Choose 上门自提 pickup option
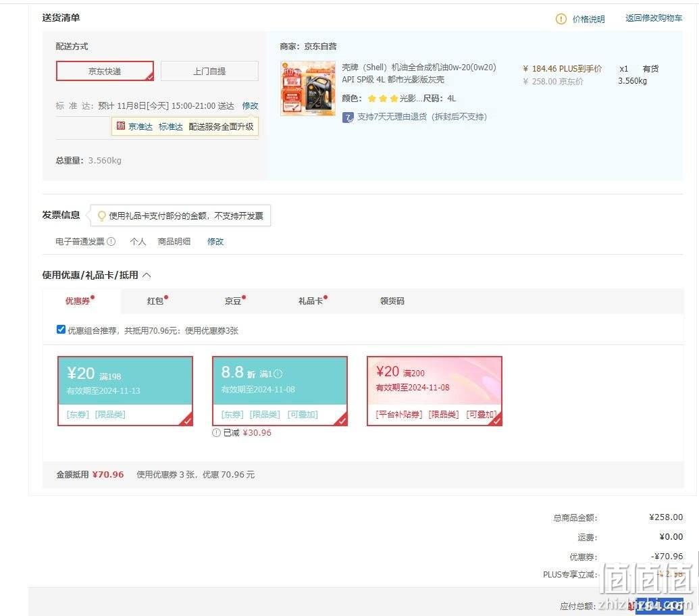The height and width of the screenshot is (616, 699). coord(209,71)
